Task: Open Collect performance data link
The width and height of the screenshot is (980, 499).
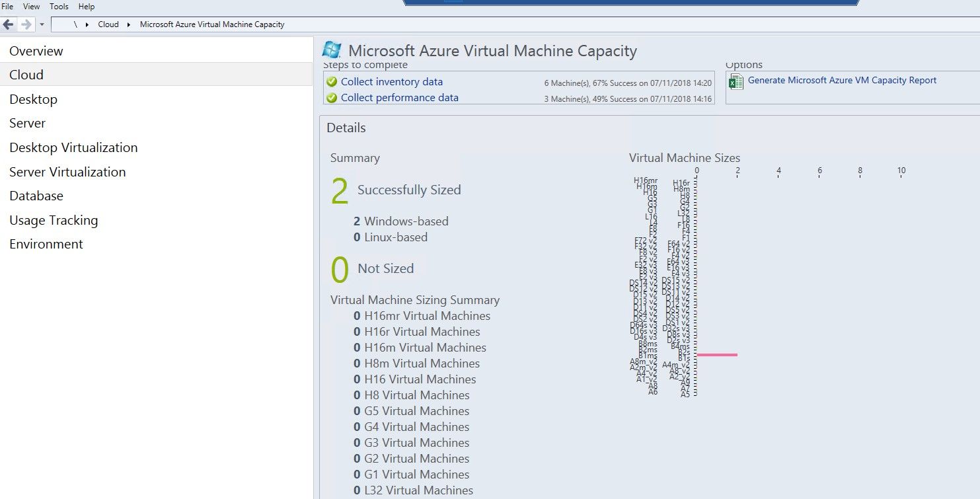Action: [x=400, y=98]
